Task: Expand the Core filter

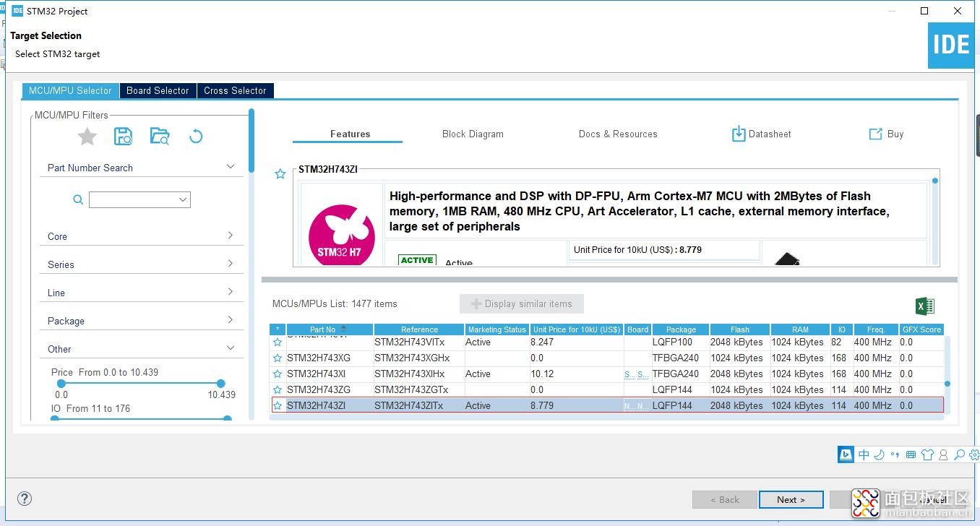Action: (x=231, y=236)
